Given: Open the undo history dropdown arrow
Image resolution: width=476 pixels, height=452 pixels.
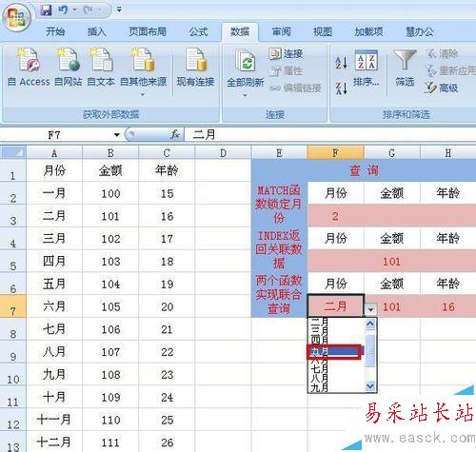Looking at the screenshot, I should pos(75,10).
